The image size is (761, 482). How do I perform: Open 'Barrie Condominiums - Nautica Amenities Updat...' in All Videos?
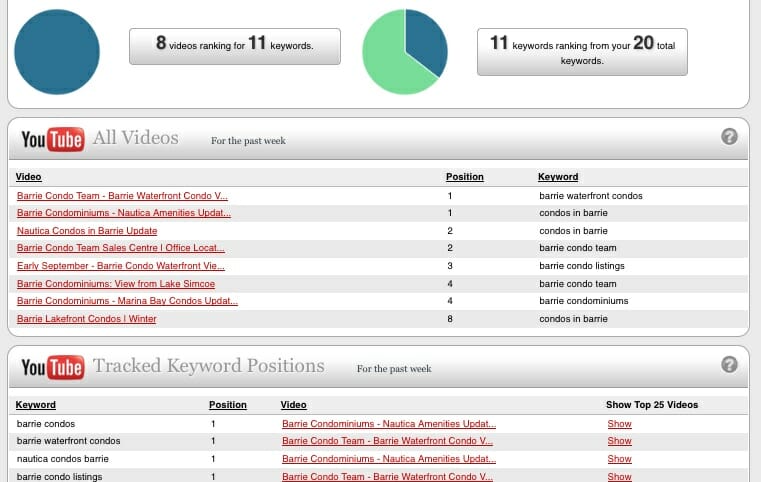[124, 213]
